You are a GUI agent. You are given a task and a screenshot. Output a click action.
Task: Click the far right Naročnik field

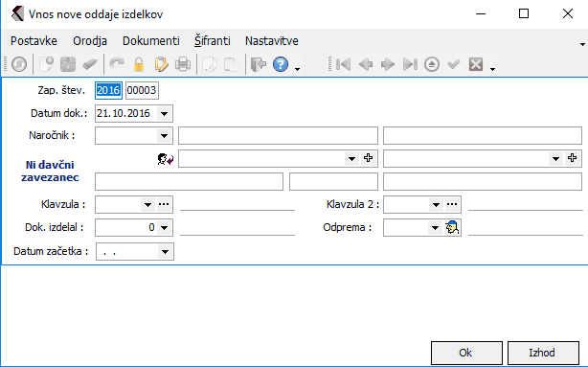click(483, 135)
